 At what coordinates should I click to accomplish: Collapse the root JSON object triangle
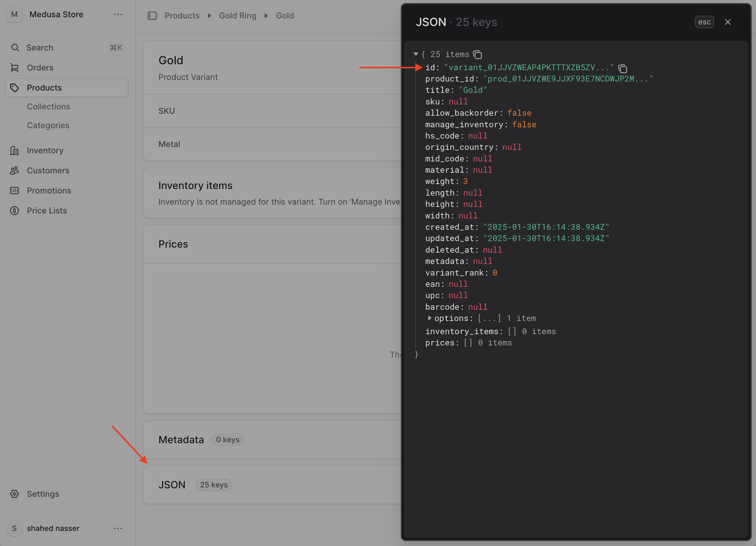coord(415,54)
